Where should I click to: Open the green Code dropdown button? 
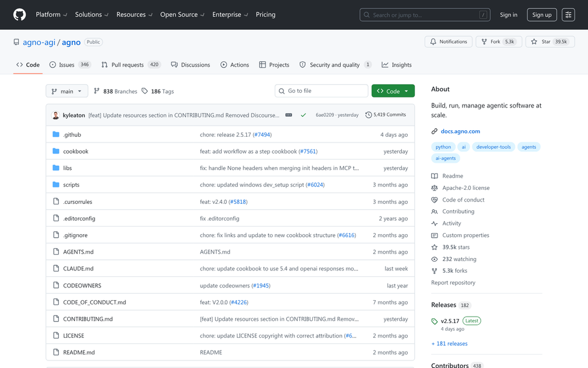393,91
